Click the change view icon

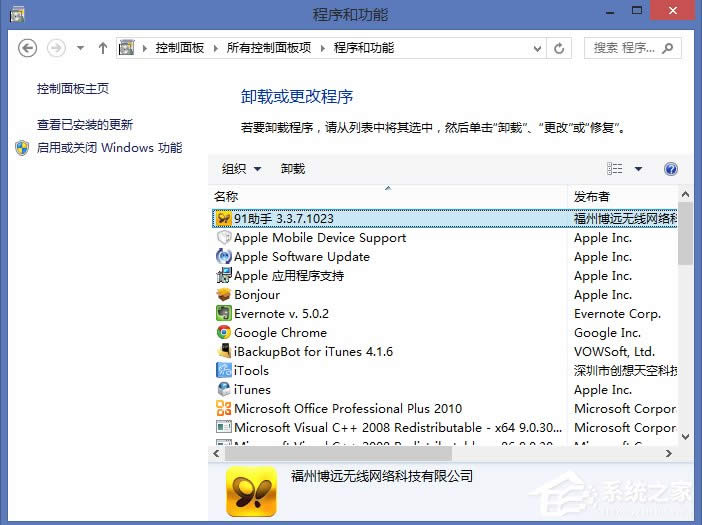[614, 169]
